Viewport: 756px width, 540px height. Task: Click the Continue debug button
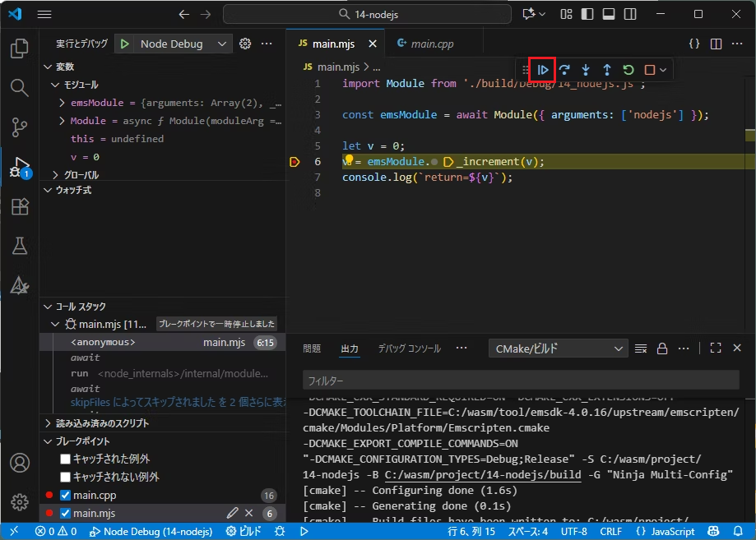543,70
